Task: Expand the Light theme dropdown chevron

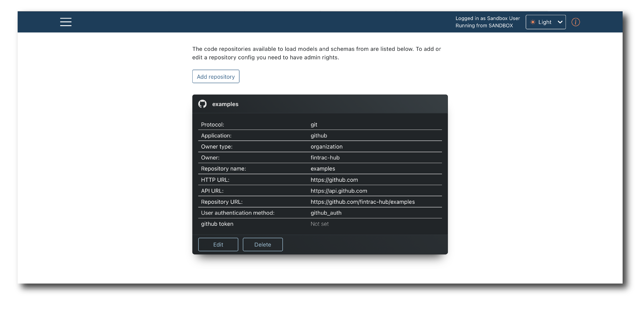Action: (560, 22)
